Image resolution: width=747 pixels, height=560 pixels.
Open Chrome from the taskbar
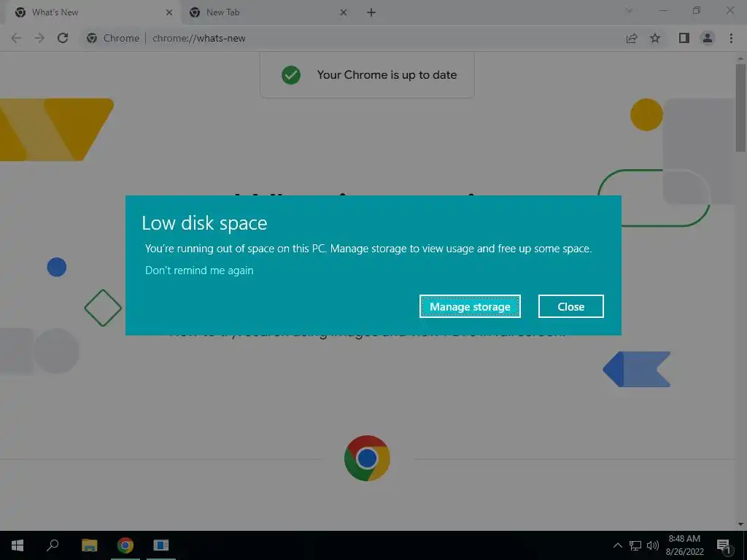pos(125,545)
